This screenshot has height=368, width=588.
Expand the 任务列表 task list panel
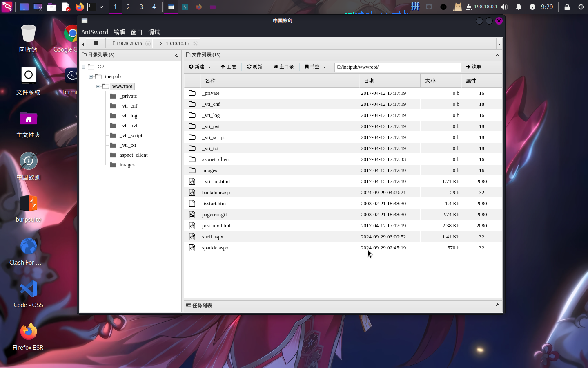click(x=497, y=305)
